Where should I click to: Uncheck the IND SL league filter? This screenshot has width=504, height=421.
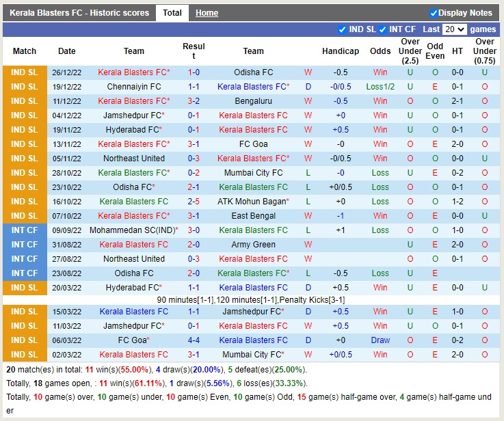342,29
